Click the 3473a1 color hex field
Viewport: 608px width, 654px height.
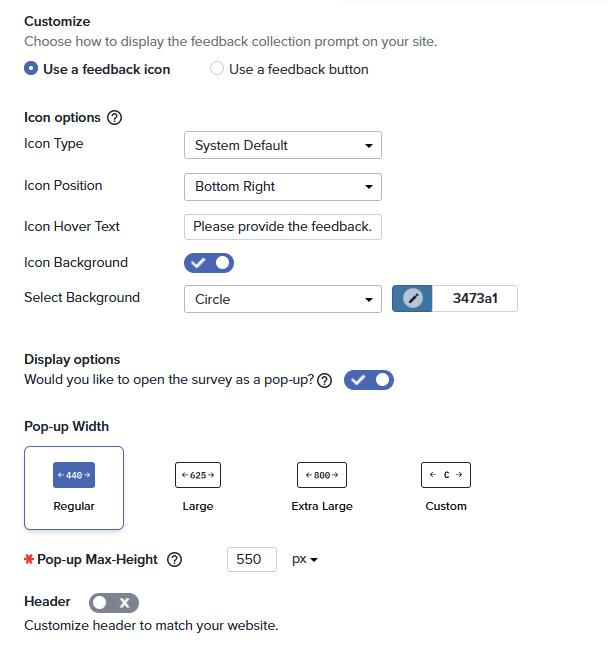tap(474, 298)
